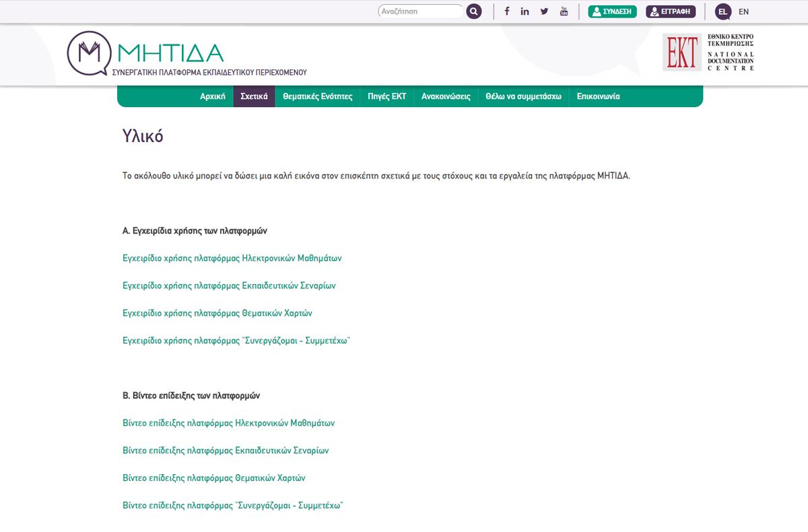Go to the Αρχική menu item

click(212, 96)
